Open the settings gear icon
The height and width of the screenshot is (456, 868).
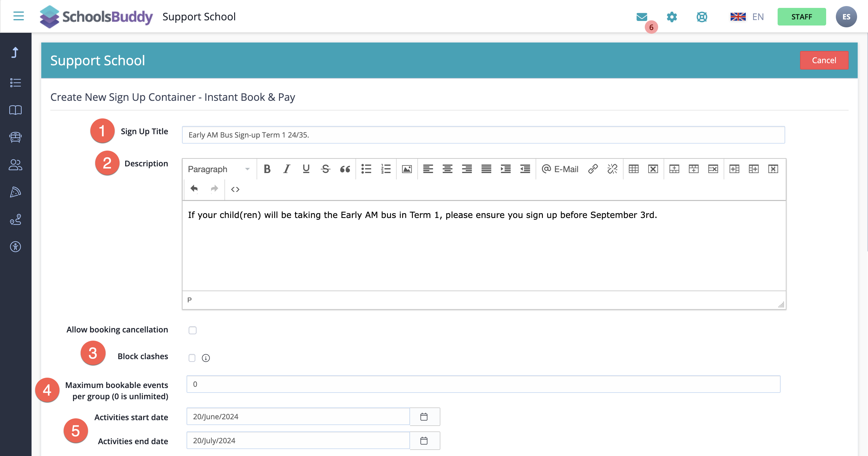[x=671, y=17]
